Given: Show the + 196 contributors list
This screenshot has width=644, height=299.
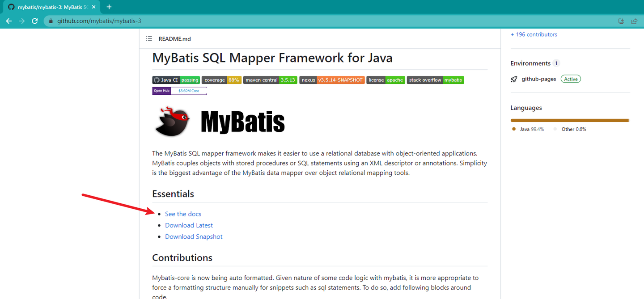Looking at the screenshot, I should [534, 34].
